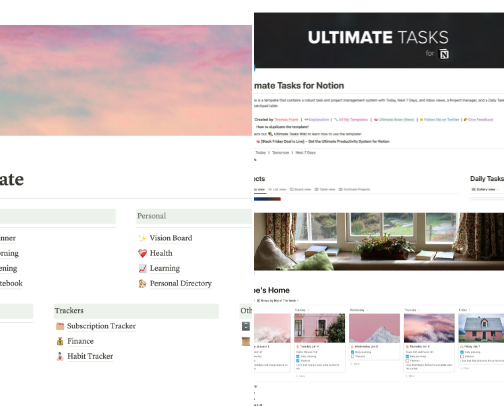Open the Thomas Frank creator link
This screenshot has height=406, width=504.
click(286, 119)
